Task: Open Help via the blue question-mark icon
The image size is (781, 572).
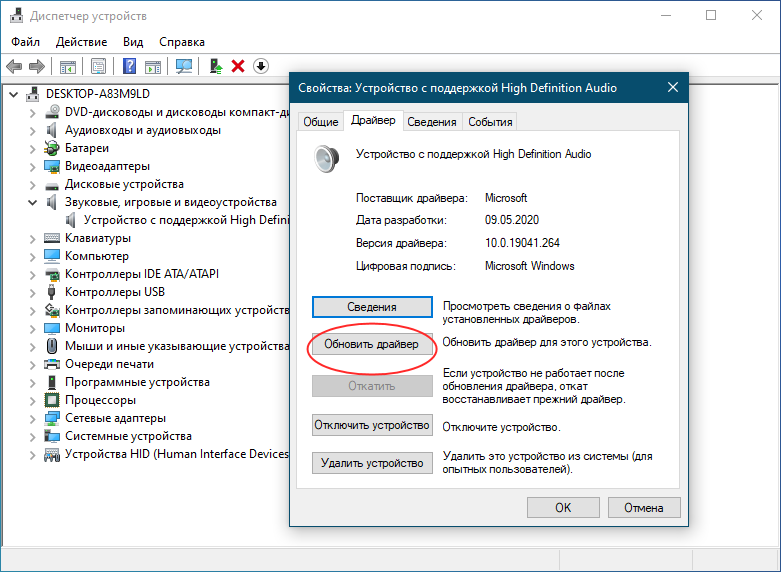Action: pyautogui.click(x=130, y=66)
